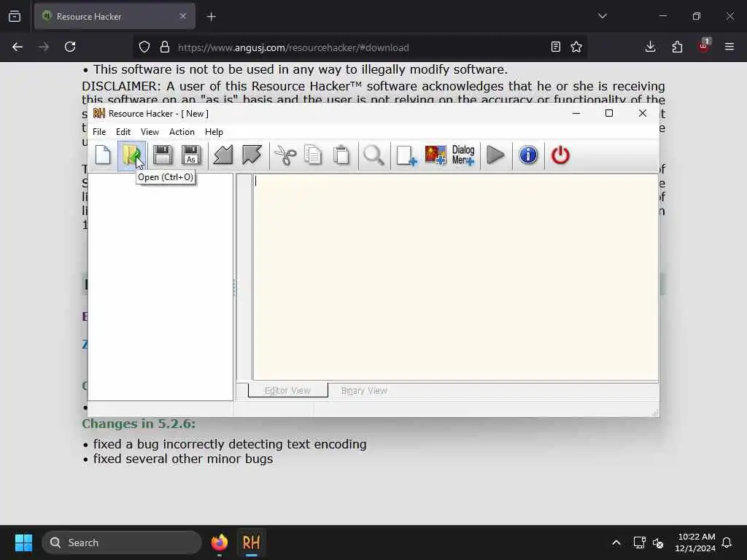The image size is (747, 560).
Task: Switch to the Editor View tab
Action: [287, 391]
